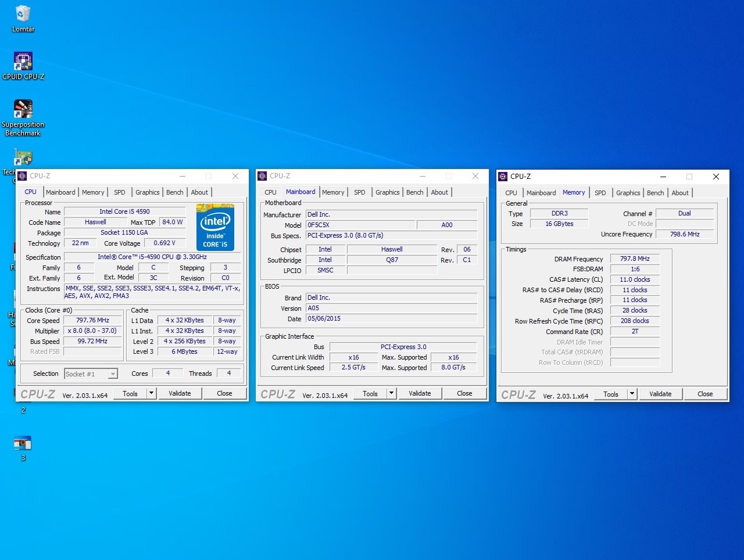This screenshot has height=560, width=744.
Task: Open the About tab in the Memory window
Action: [x=680, y=193]
